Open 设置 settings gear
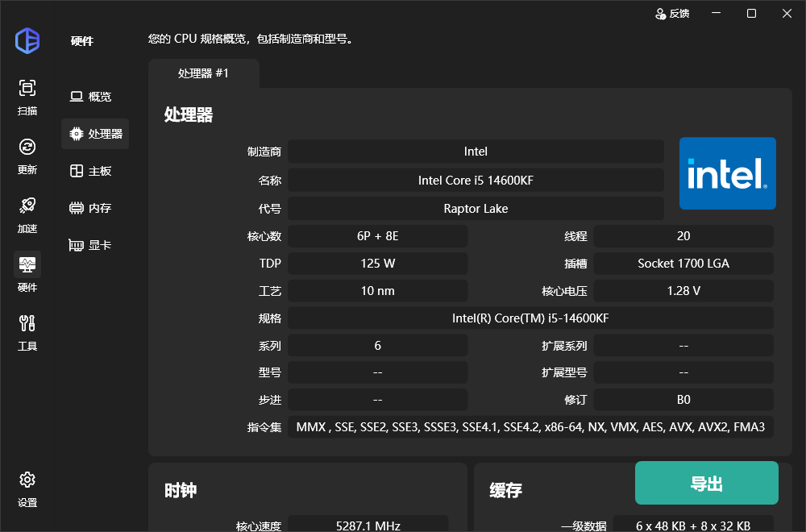 pos(27,490)
